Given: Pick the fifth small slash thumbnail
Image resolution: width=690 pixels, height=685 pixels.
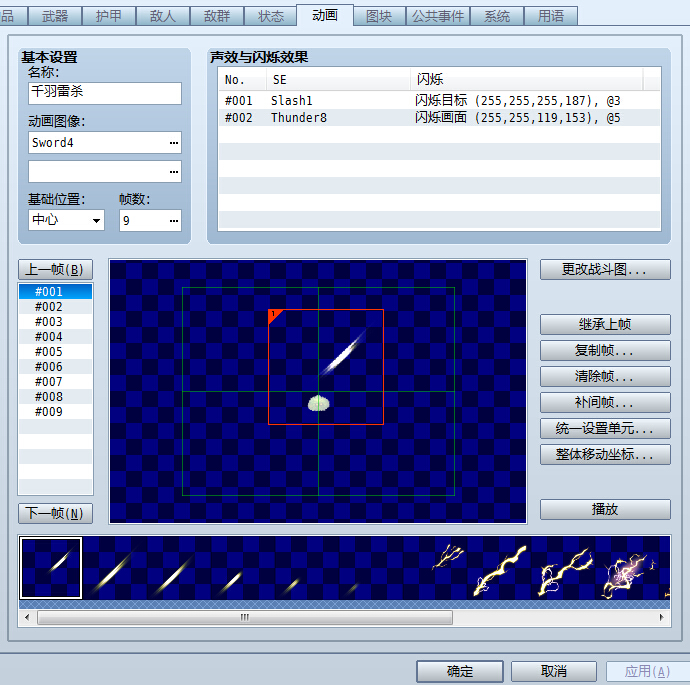Looking at the screenshot, I should [x=306, y=568].
